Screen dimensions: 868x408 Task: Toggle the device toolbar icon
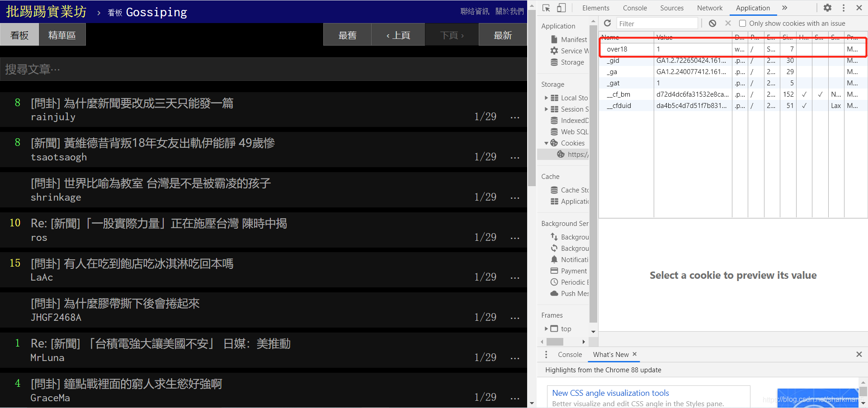click(x=561, y=8)
